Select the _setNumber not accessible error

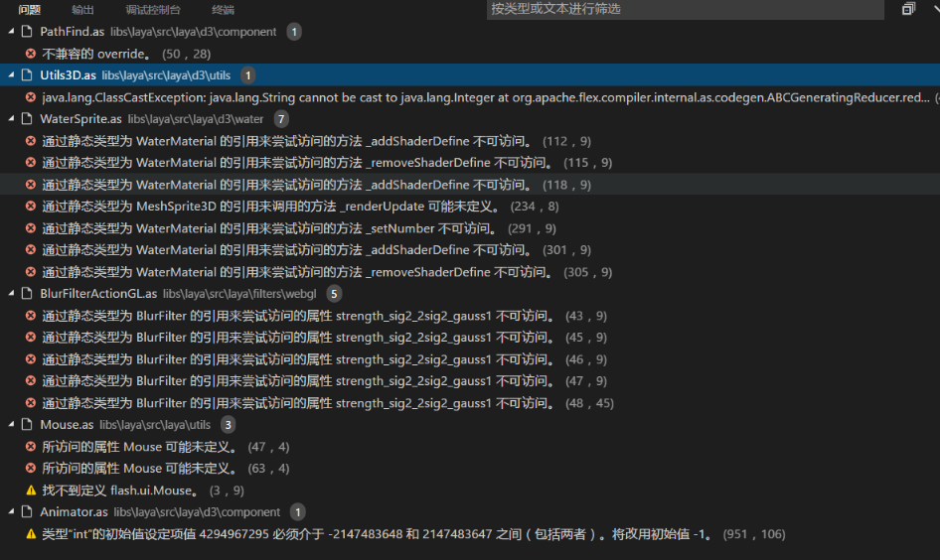pyautogui.click(x=266, y=228)
